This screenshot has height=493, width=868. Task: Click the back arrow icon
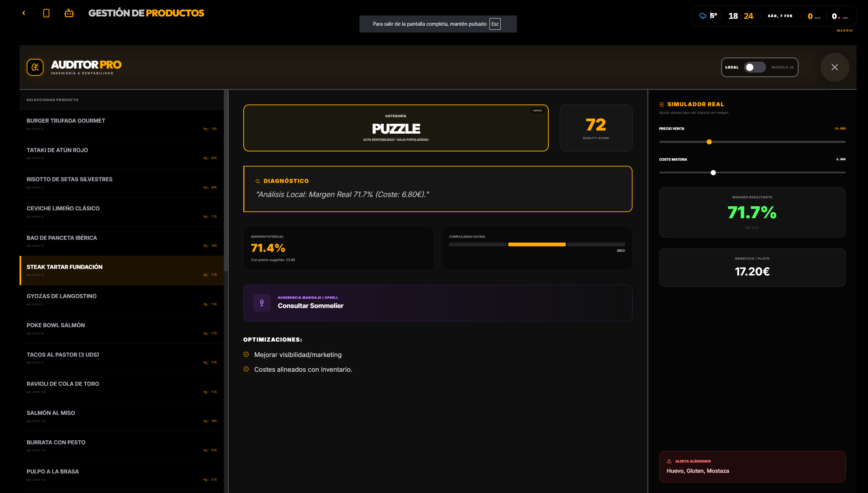coord(24,13)
